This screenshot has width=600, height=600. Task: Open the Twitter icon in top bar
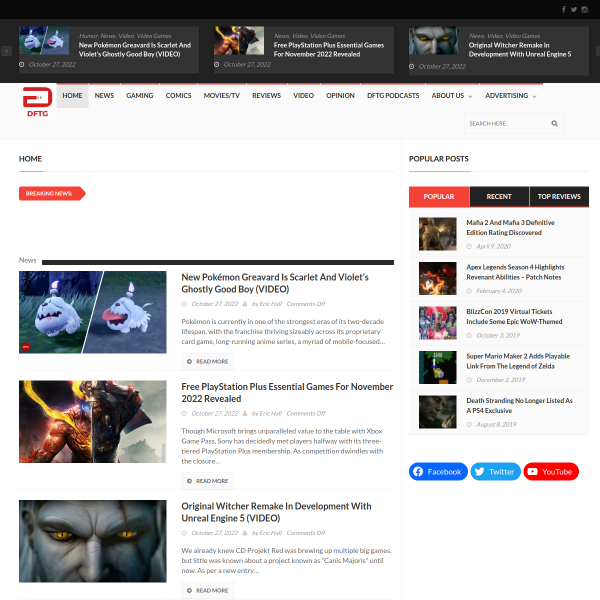[574, 10]
